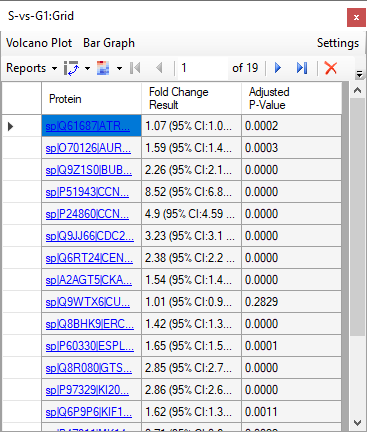
Task: Open the Volcano Plot menu item
Action: (x=39, y=43)
